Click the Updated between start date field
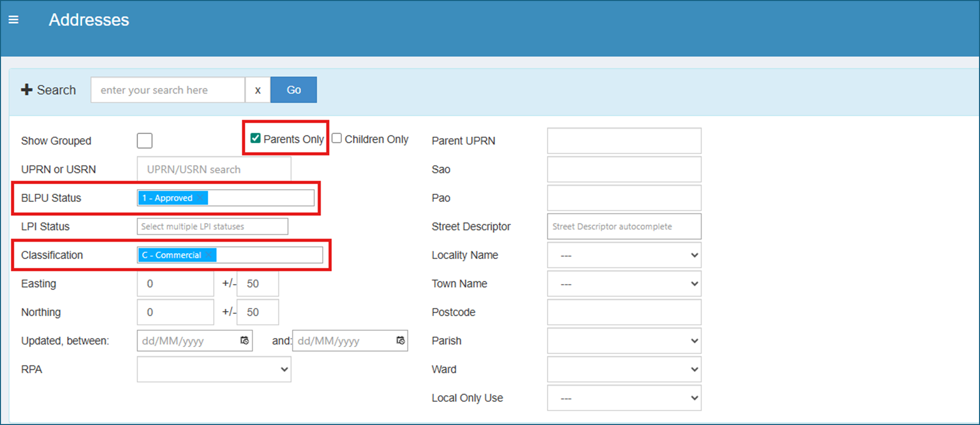 coord(195,341)
